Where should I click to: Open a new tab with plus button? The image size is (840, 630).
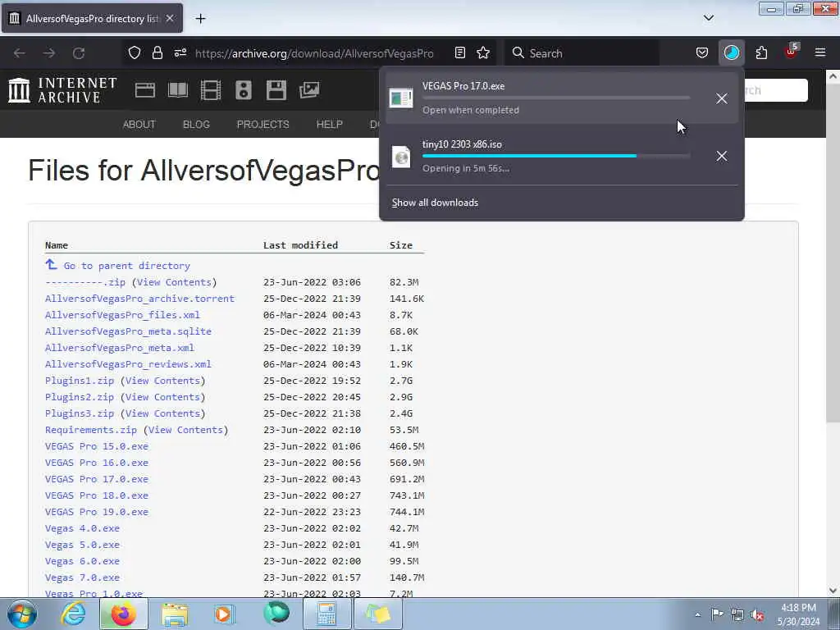[x=200, y=19]
